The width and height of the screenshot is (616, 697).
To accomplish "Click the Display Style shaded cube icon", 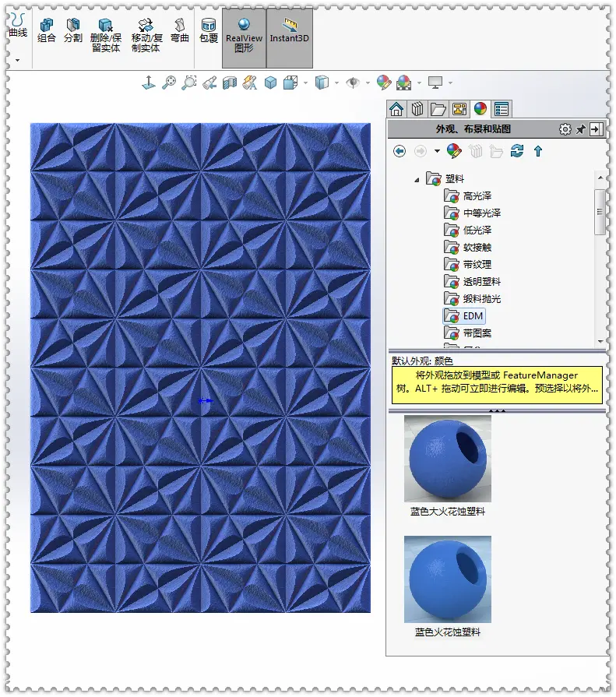I will pos(322,83).
